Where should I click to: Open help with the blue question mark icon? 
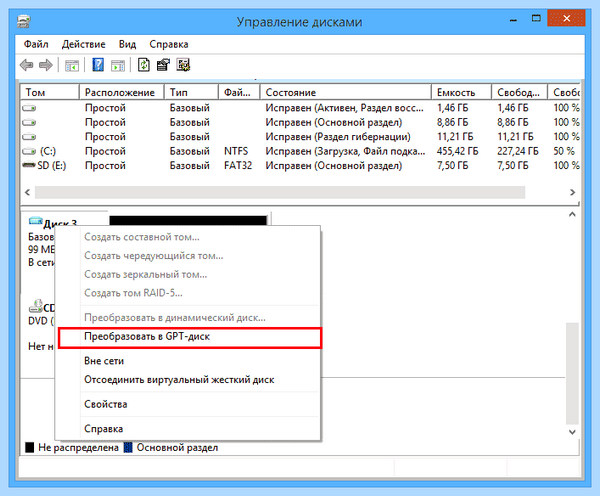tap(98, 65)
